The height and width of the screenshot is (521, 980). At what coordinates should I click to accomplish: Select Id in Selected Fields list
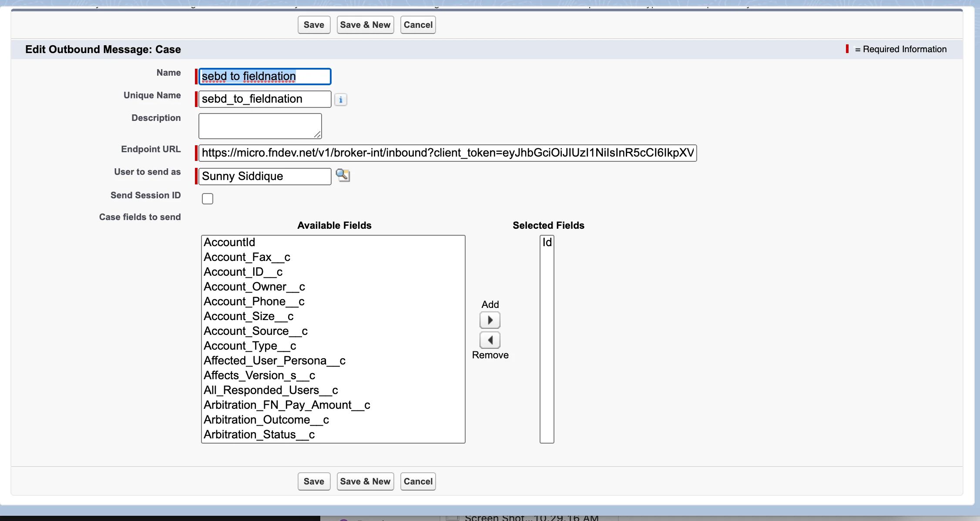point(547,242)
